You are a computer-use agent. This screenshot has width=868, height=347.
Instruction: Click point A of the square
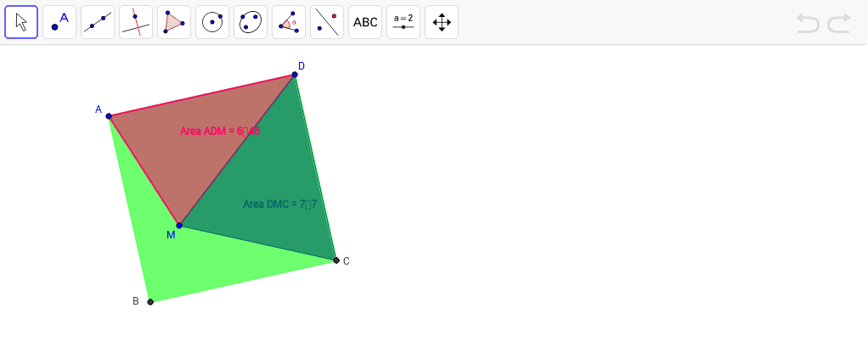[109, 116]
